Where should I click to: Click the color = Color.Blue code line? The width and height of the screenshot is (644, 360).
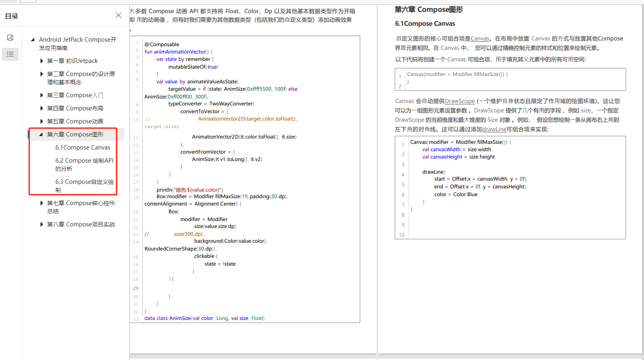pyautogui.click(x=456, y=195)
